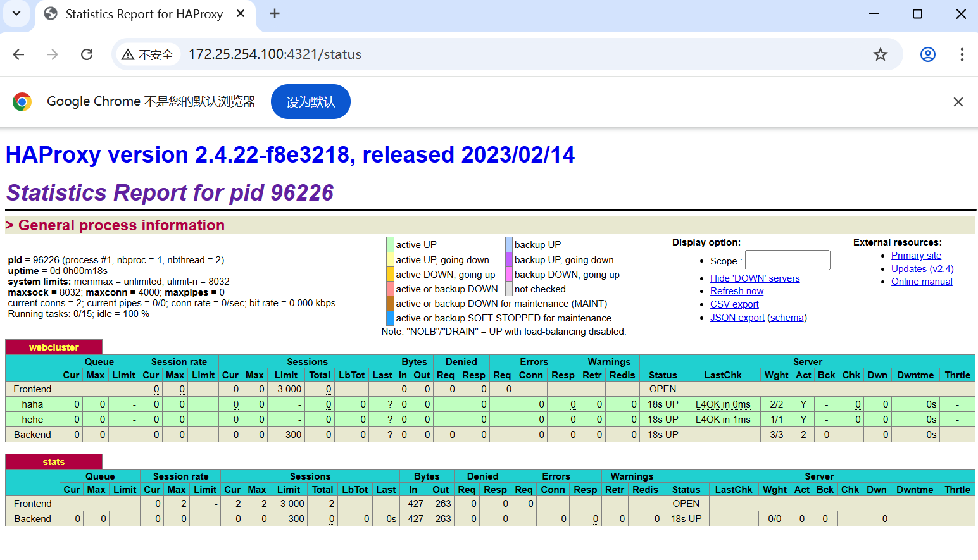Click the webcluster LastChk column header

click(723, 375)
